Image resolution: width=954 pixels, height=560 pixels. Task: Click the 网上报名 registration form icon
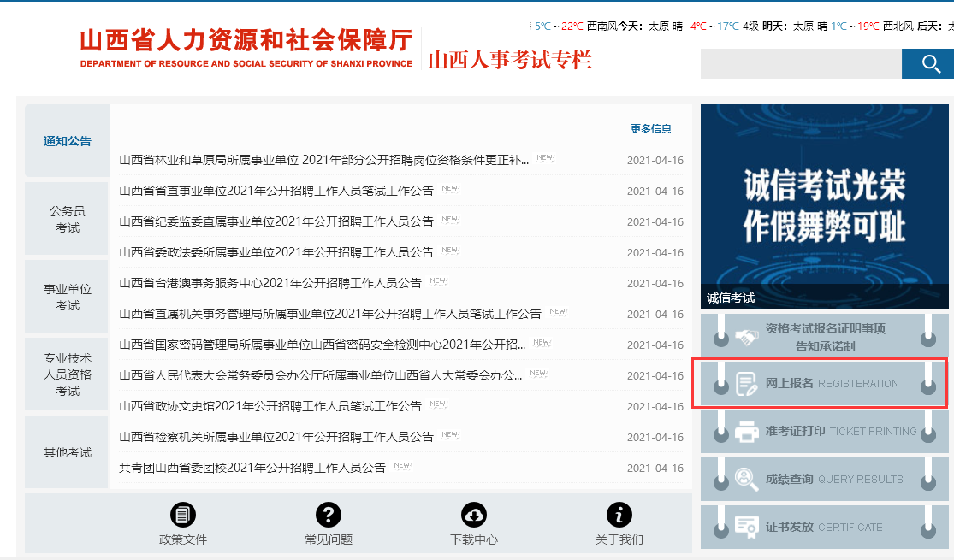click(746, 384)
